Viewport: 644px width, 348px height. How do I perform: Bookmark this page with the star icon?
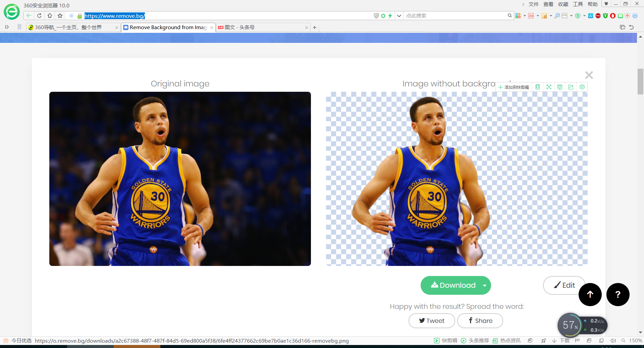click(x=60, y=16)
